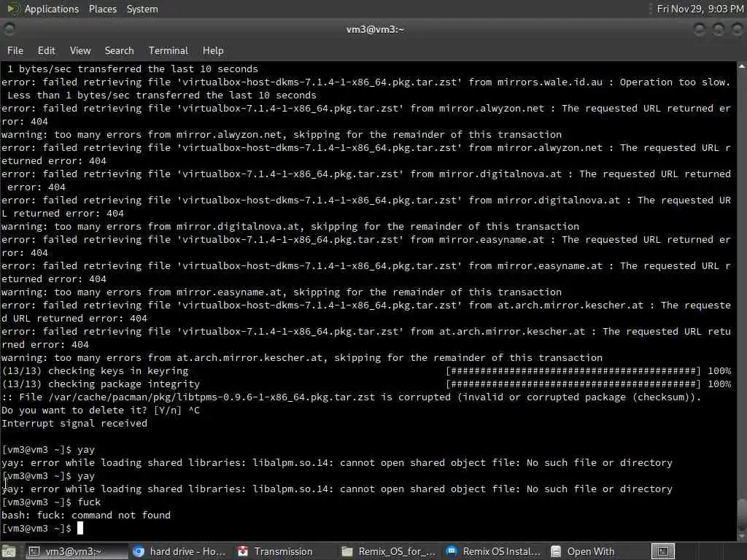Open the Edit menu

point(46,50)
